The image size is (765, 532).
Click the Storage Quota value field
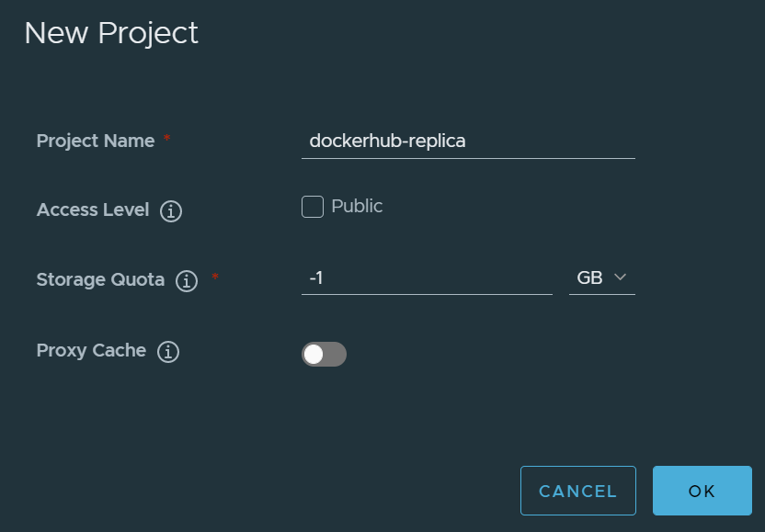427,277
